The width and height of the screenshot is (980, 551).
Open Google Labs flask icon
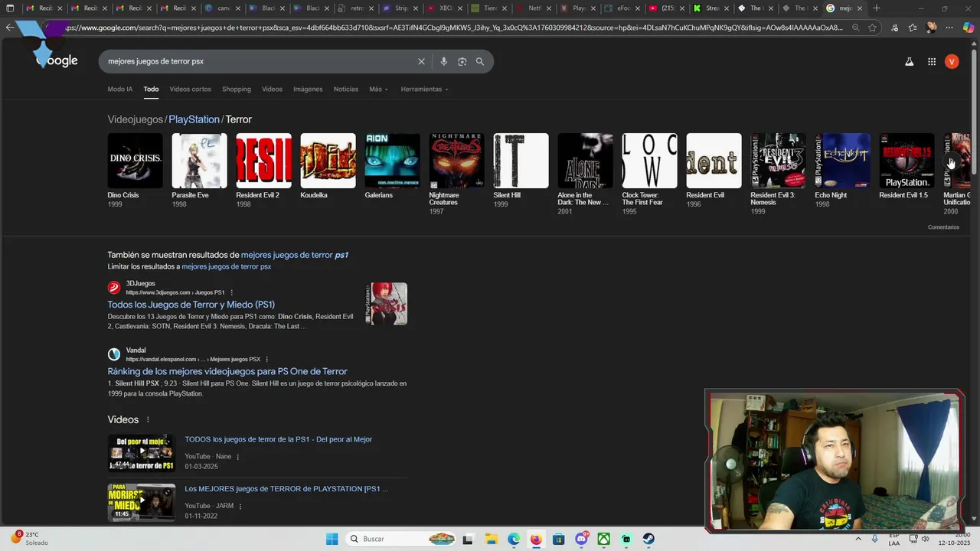click(910, 62)
